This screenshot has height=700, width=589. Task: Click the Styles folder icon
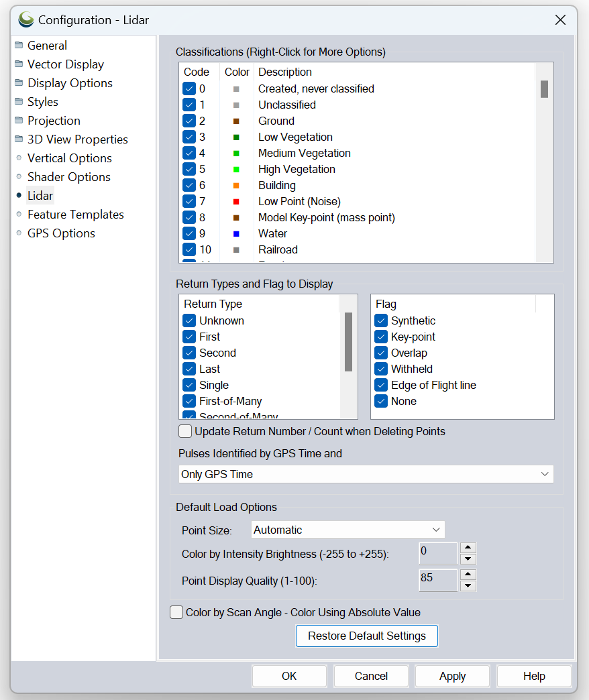tap(19, 102)
